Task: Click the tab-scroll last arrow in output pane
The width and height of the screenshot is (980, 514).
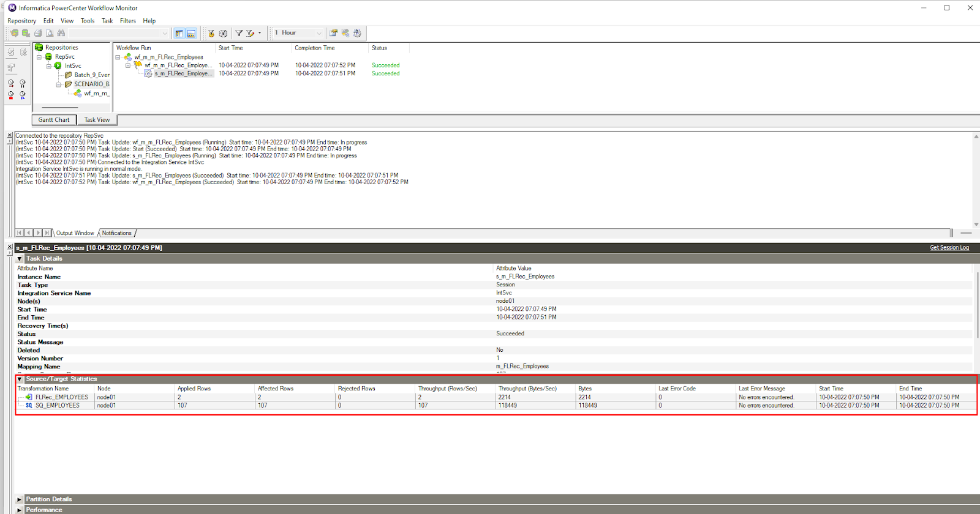Action: [x=47, y=233]
